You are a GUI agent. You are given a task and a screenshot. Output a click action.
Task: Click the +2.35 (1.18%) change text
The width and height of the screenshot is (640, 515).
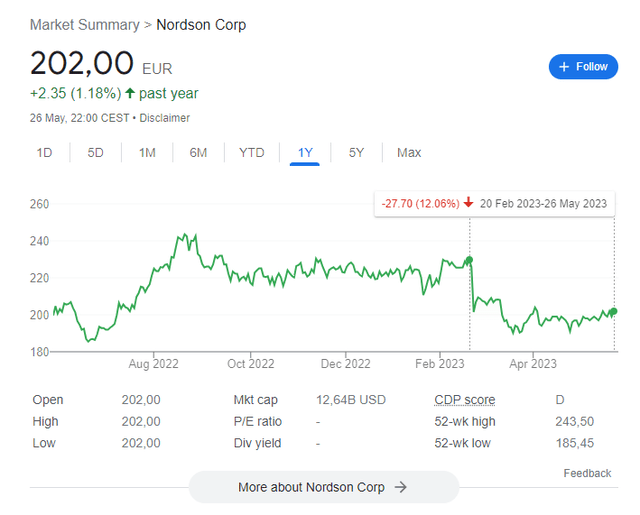pyautogui.click(x=76, y=93)
